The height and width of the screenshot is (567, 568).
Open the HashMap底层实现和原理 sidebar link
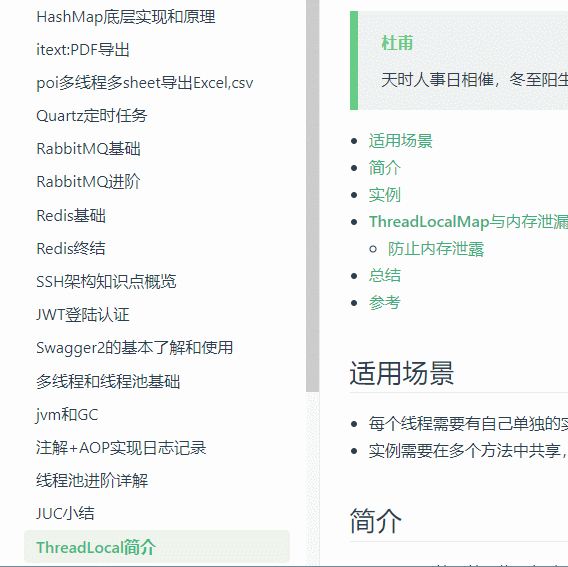pyautogui.click(x=126, y=17)
